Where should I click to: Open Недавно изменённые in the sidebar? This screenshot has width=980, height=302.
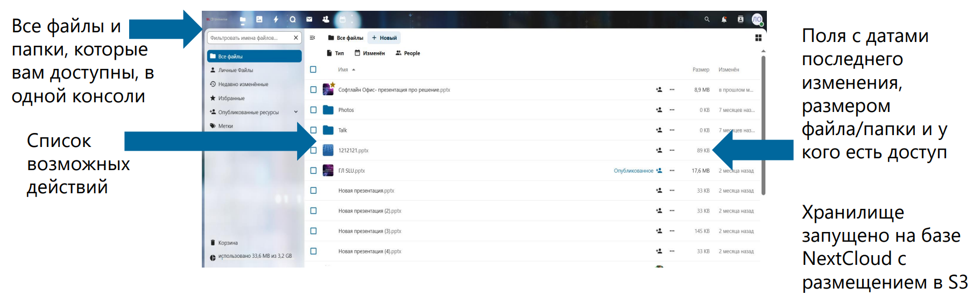click(x=255, y=84)
